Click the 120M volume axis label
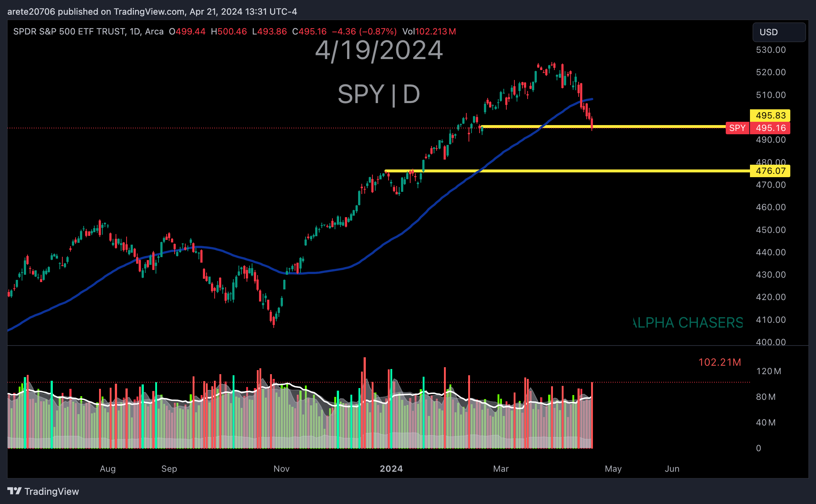 (x=769, y=371)
